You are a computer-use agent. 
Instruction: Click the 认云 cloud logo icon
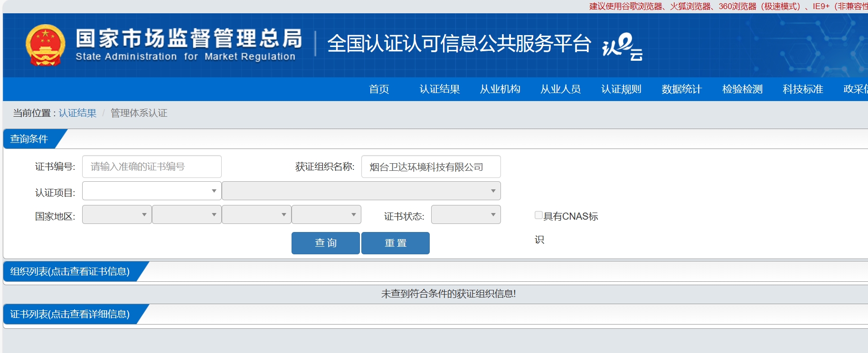[x=622, y=46]
